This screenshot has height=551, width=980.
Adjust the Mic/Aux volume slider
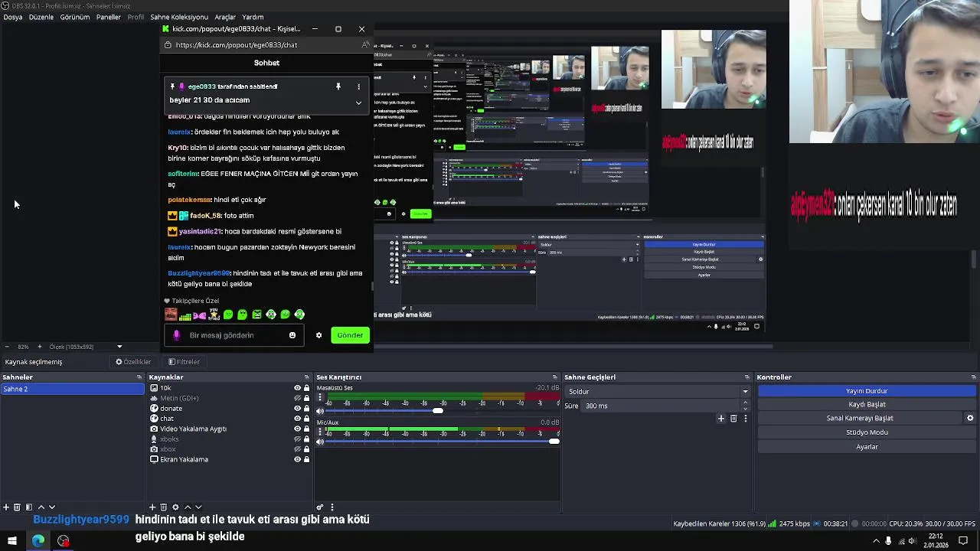pyautogui.click(x=554, y=442)
